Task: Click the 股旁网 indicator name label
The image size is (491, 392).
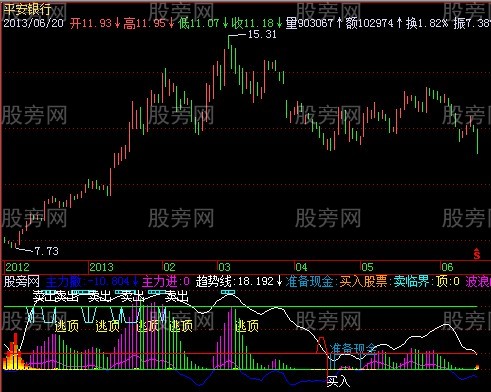Action: click(22, 282)
